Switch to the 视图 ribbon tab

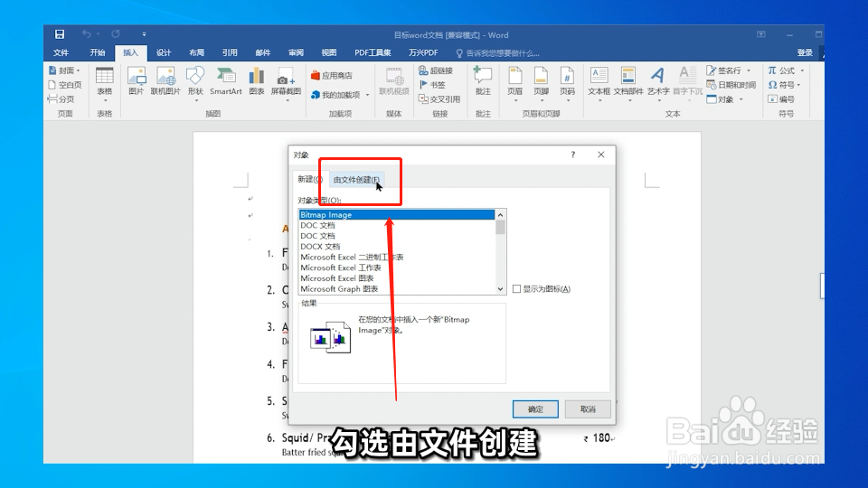click(329, 52)
